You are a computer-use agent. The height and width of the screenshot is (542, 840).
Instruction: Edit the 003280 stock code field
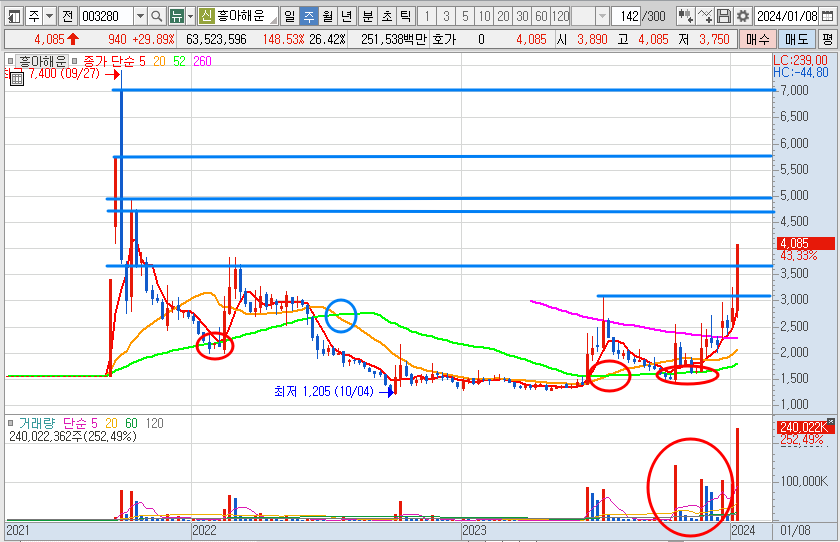pos(107,17)
